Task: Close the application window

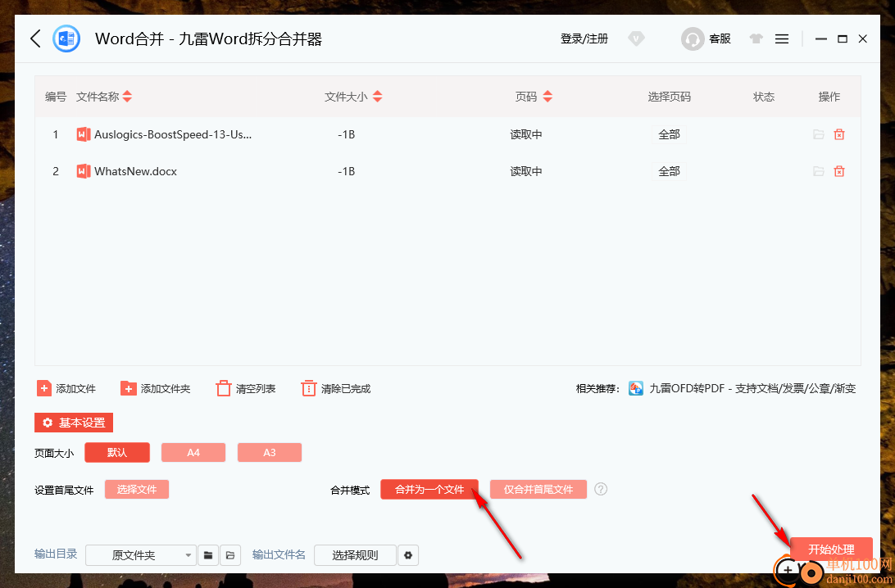Action: point(863,38)
